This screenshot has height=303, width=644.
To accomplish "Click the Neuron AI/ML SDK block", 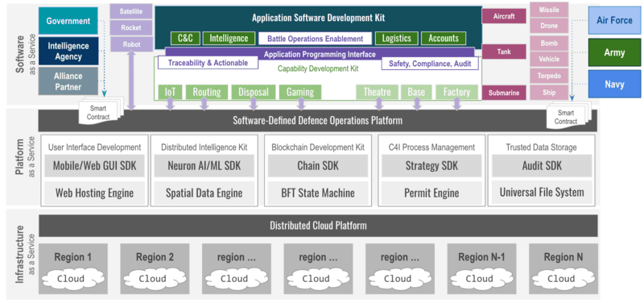I will (204, 166).
